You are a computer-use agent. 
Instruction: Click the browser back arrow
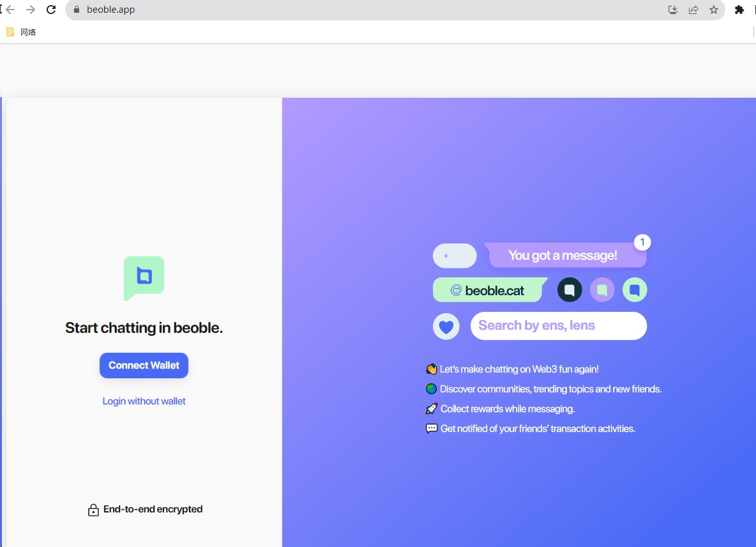coord(10,9)
